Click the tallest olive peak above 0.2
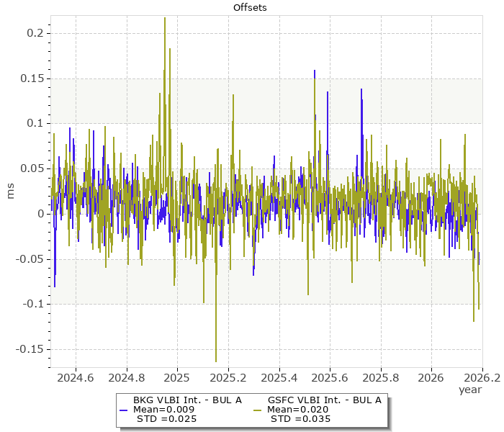Screen dimensions: 504x432 pyautogui.click(x=165, y=19)
